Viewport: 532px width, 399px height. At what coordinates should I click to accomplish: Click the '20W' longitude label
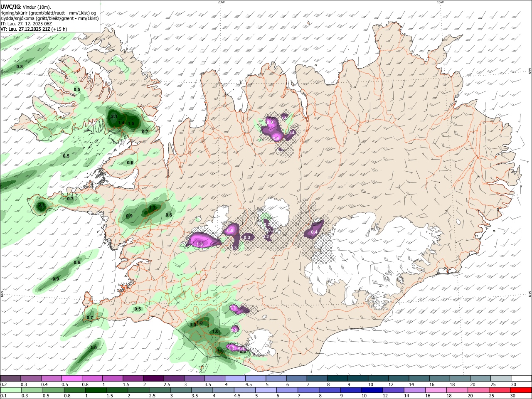pos(221,2)
